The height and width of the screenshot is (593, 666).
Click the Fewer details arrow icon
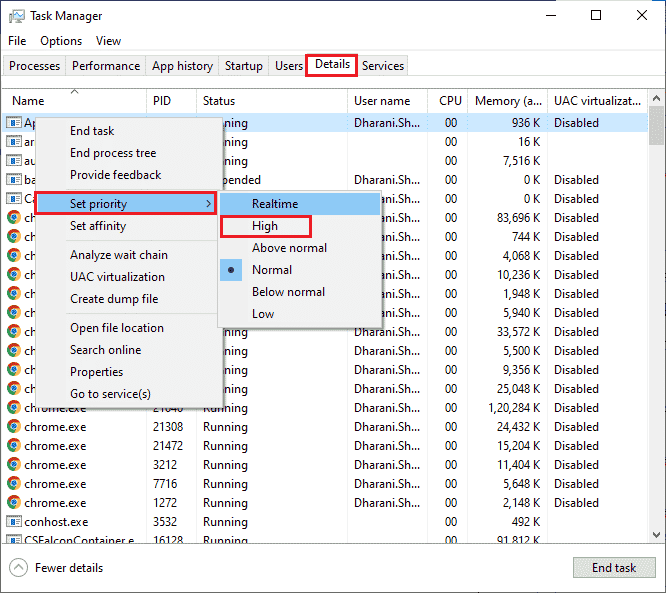click(18, 568)
